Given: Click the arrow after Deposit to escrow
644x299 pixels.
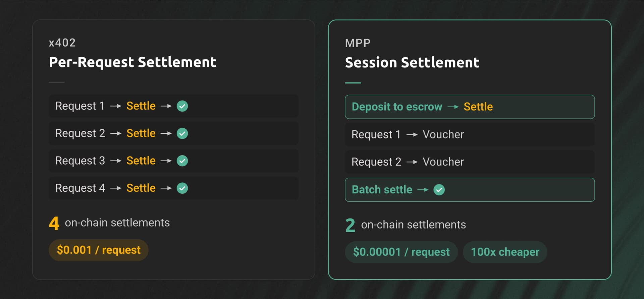Looking at the screenshot, I should tap(453, 107).
